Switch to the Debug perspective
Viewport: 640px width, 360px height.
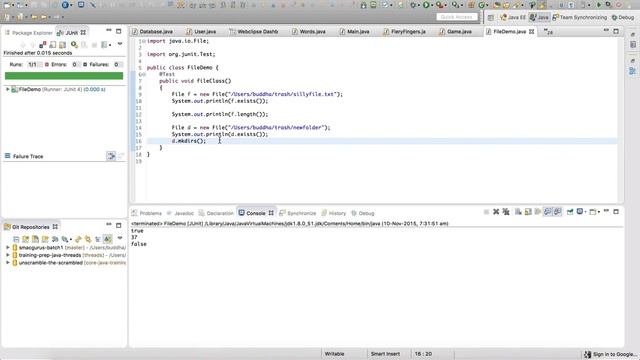(623, 17)
